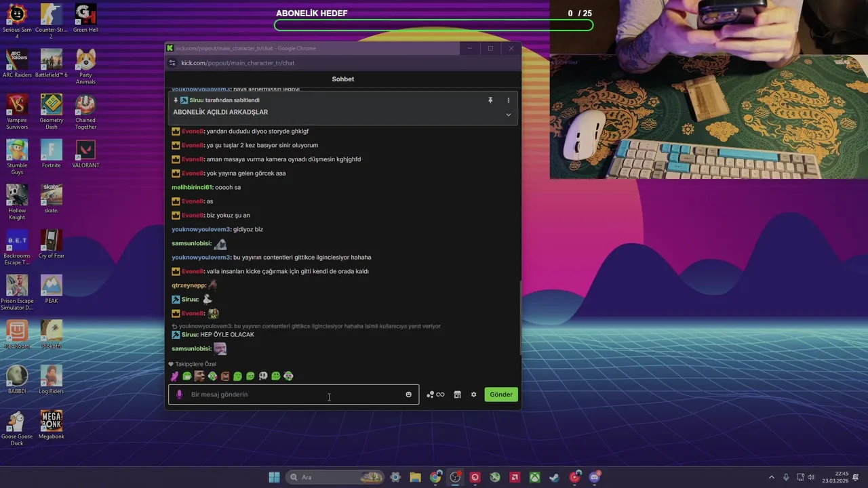Unpin the pinned chat message via pin icon
Image resolution: width=868 pixels, height=488 pixels.
point(490,100)
